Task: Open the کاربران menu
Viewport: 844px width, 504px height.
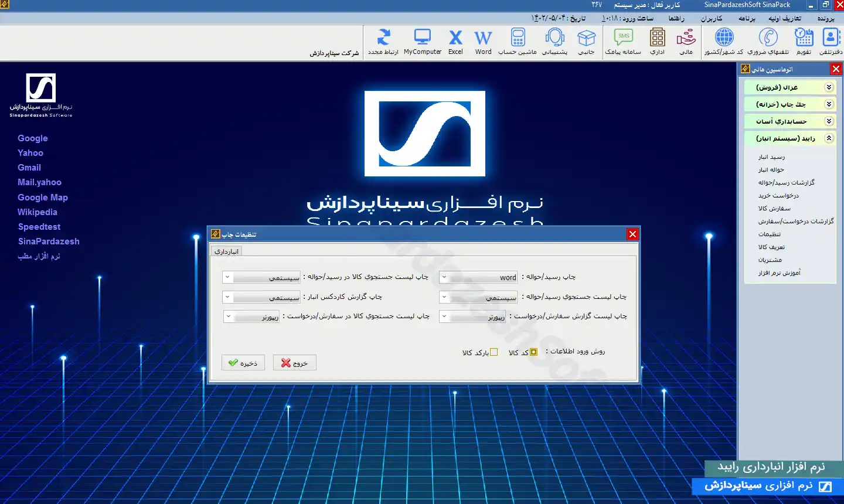Action: point(711,19)
